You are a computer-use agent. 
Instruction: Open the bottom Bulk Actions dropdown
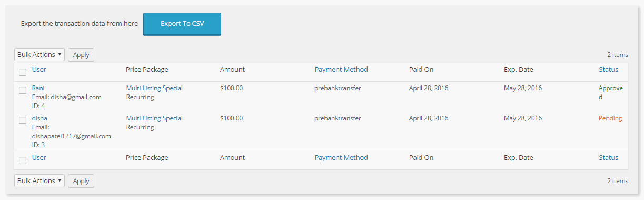(x=39, y=180)
